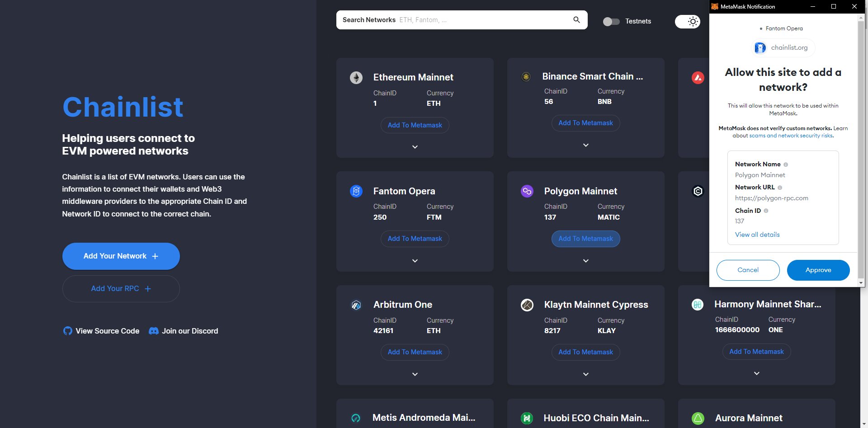Click the Polygon MATIC currency value
Screen dimensions: 868x428
609,217
